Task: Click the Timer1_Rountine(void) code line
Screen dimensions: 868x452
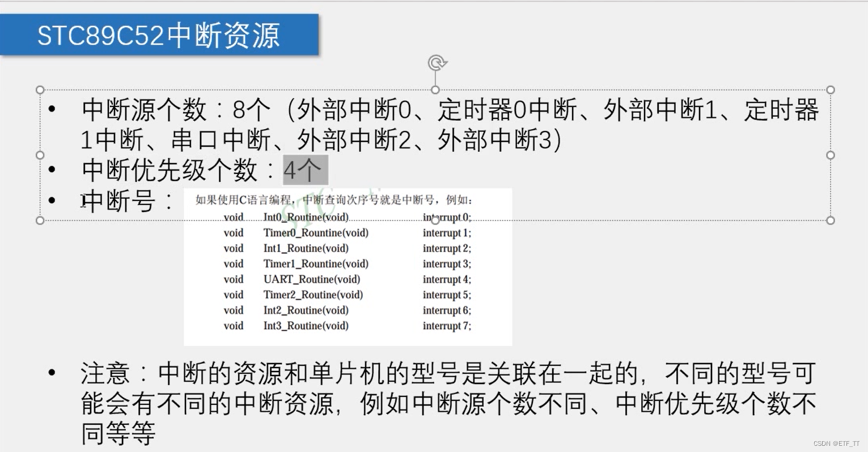Action: pos(316,263)
